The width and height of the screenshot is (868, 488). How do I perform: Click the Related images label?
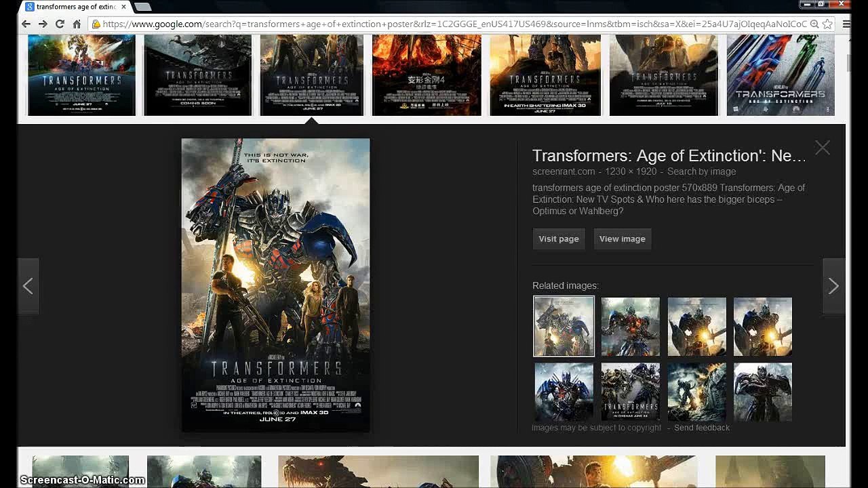(x=566, y=285)
